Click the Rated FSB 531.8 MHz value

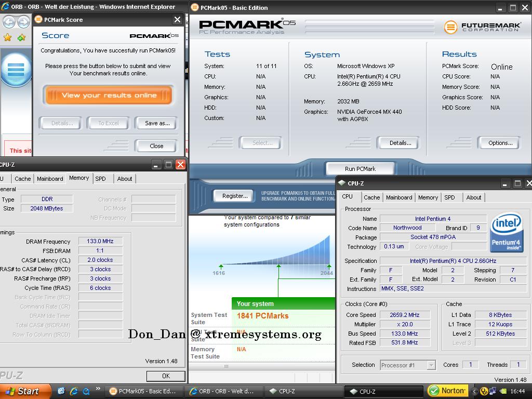point(404,343)
